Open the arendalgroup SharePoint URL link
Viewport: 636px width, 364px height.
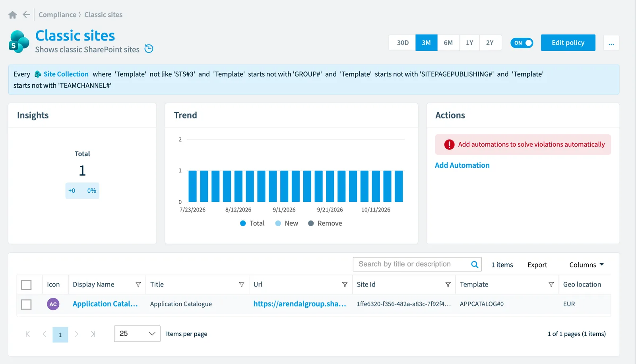(300, 304)
